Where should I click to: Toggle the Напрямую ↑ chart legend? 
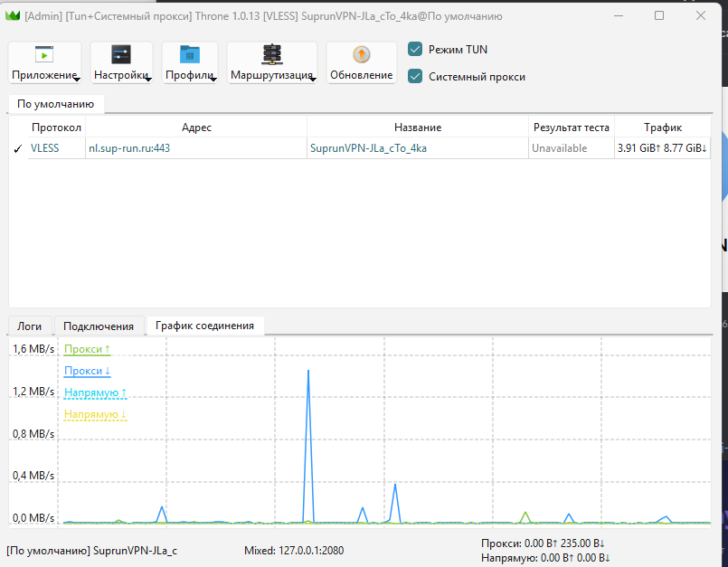click(x=95, y=392)
